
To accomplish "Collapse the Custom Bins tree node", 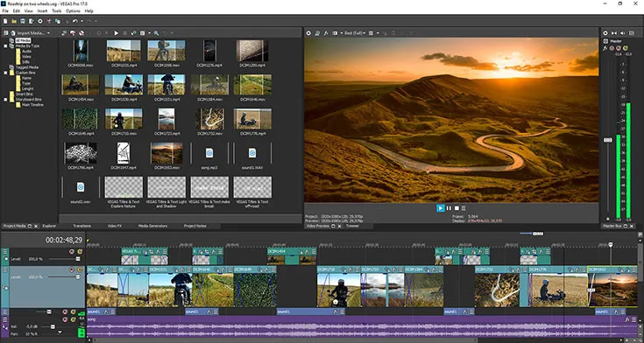I will point(6,73).
